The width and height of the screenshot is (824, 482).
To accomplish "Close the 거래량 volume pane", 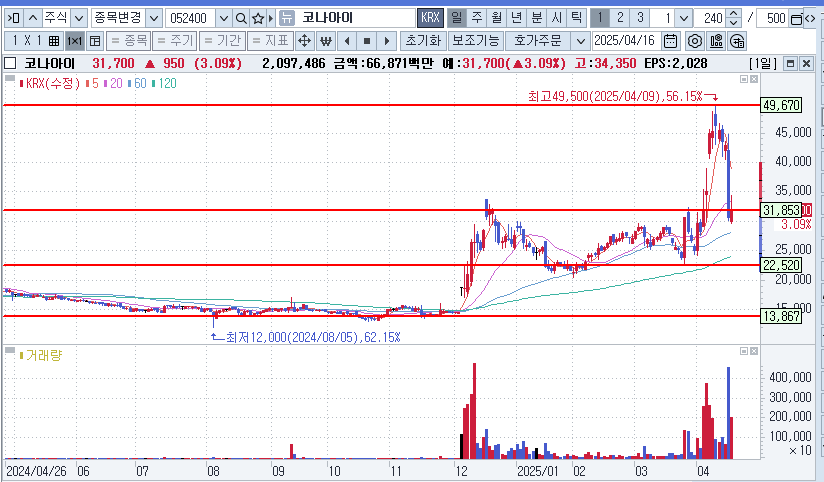I will point(754,351).
